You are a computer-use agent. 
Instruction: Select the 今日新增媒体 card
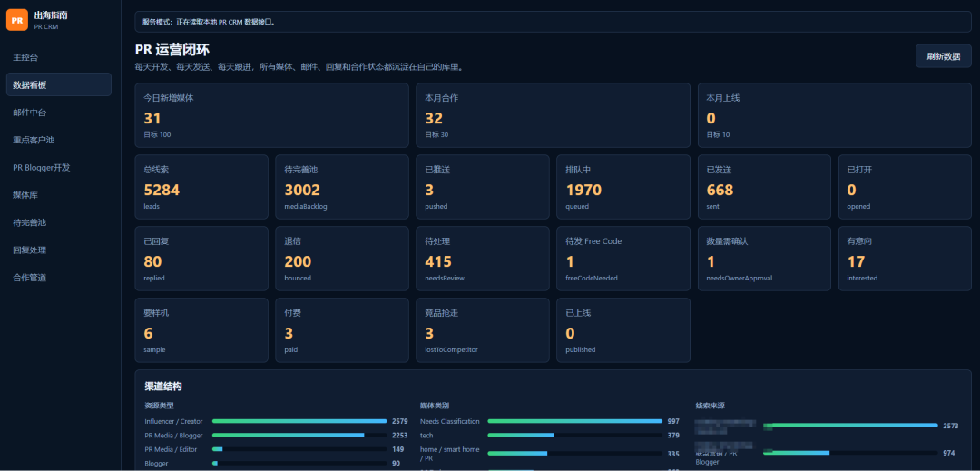[271, 115]
